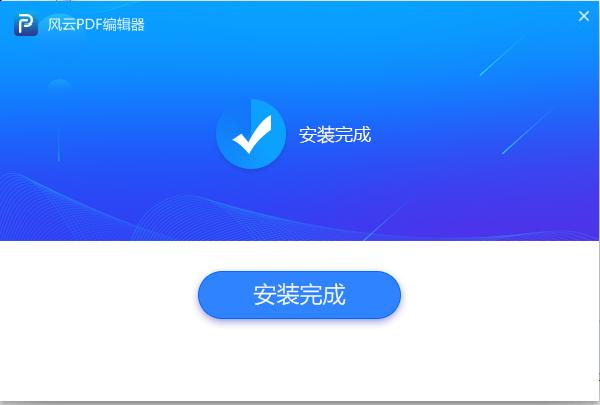
Task: Click the white 安装完成 label in banner
Action: 335,135
